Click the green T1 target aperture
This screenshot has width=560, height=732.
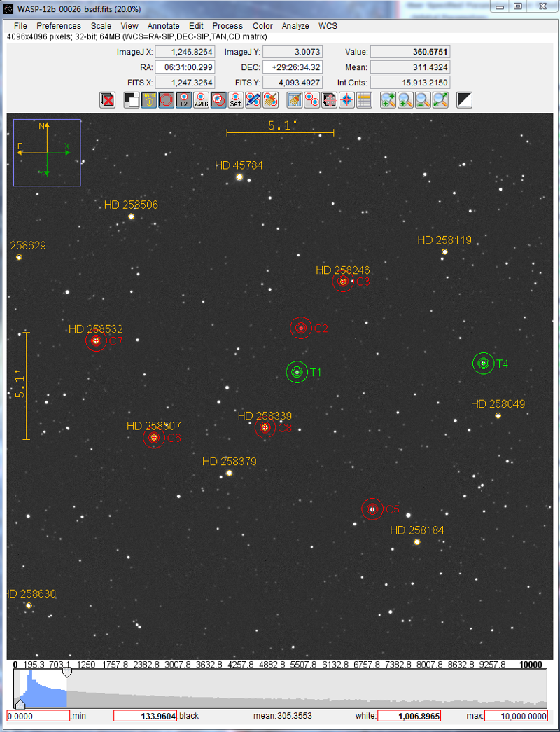pyautogui.click(x=297, y=372)
